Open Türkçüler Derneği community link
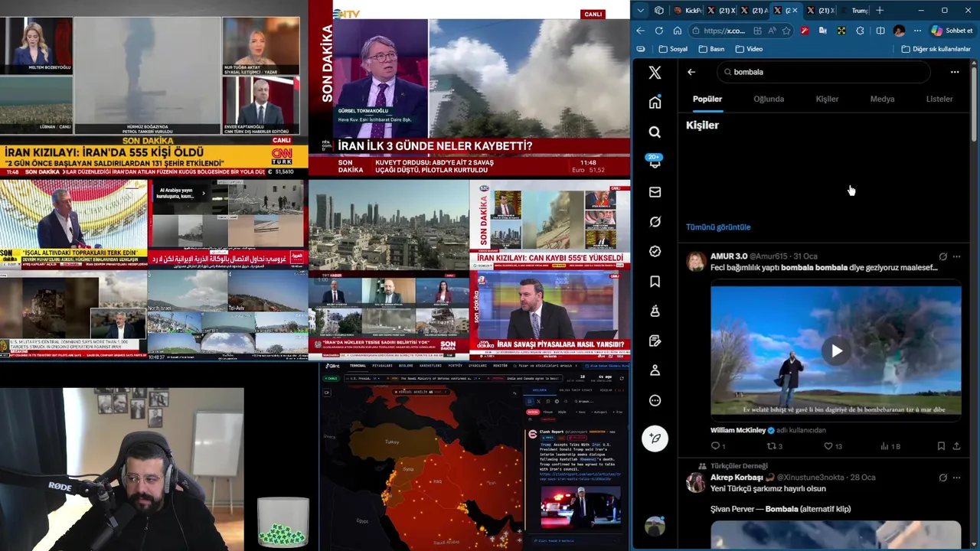Screen dimensions: 980x551 pyautogui.click(x=739, y=466)
